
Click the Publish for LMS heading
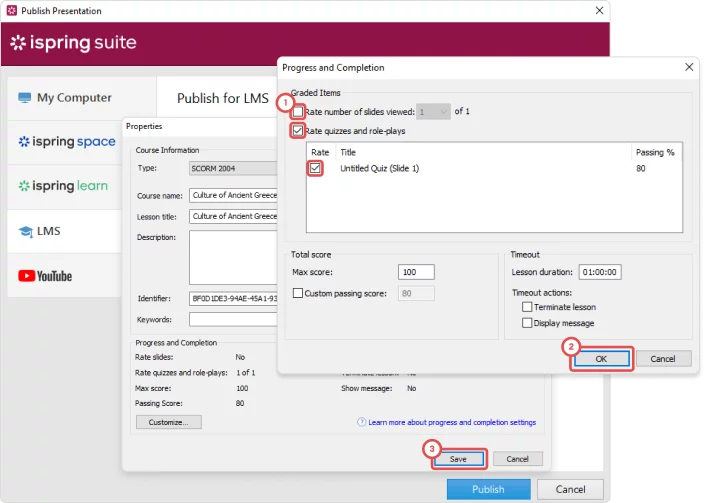click(223, 98)
